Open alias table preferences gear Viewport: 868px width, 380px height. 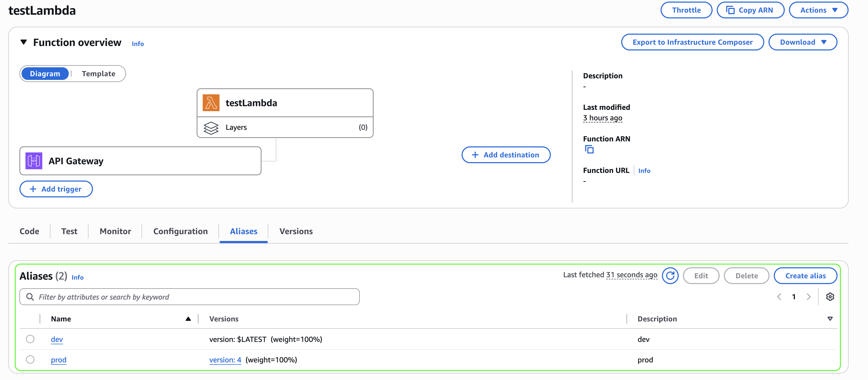coord(830,297)
